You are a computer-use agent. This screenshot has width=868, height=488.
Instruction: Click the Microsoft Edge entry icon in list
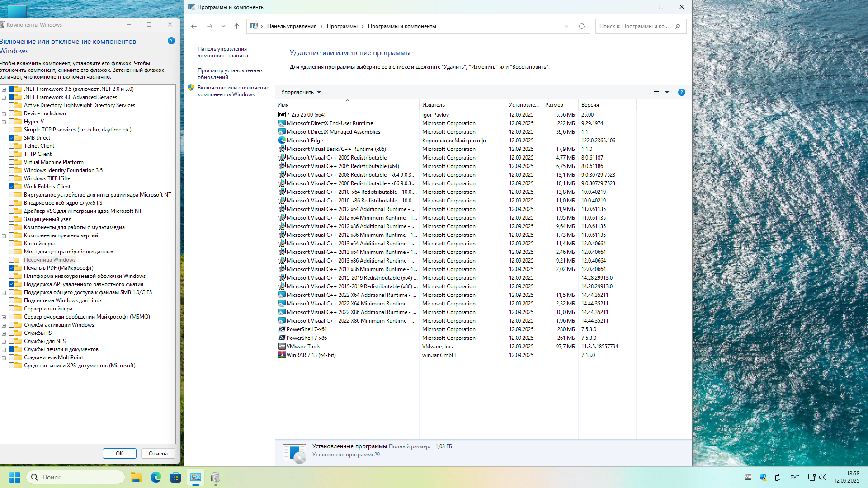point(282,141)
